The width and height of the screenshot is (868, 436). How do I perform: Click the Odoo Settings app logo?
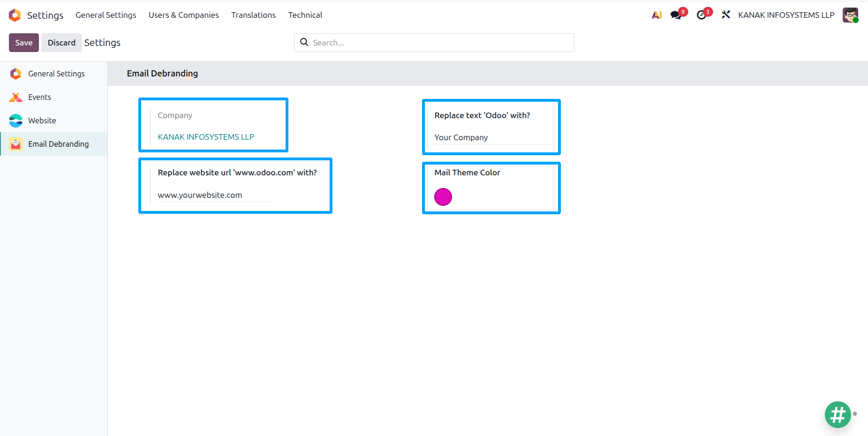[x=15, y=15]
